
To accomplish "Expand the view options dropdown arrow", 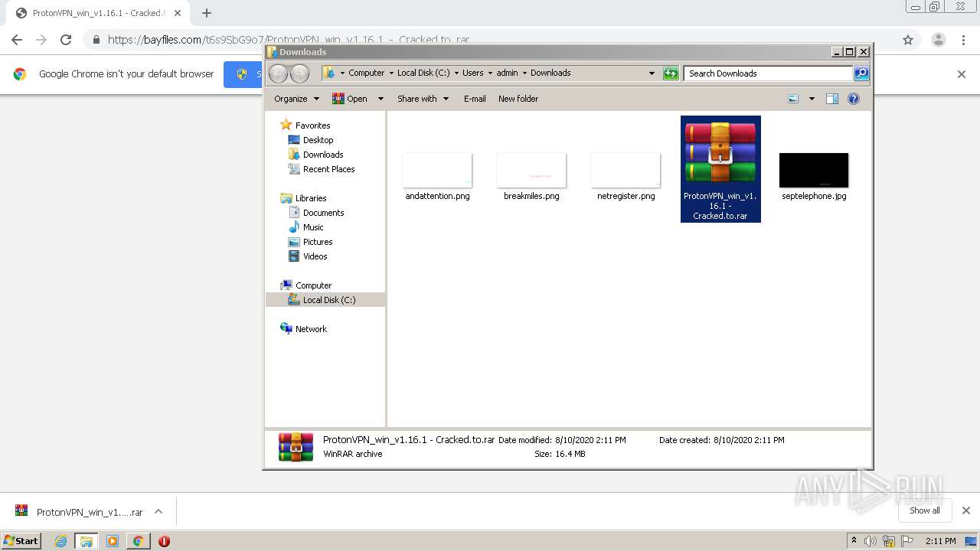I will (812, 99).
